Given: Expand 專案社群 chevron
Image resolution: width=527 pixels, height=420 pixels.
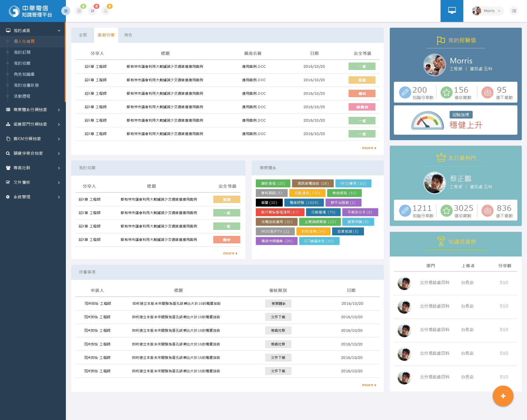Looking at the screenshot, I should coord(59,168).
